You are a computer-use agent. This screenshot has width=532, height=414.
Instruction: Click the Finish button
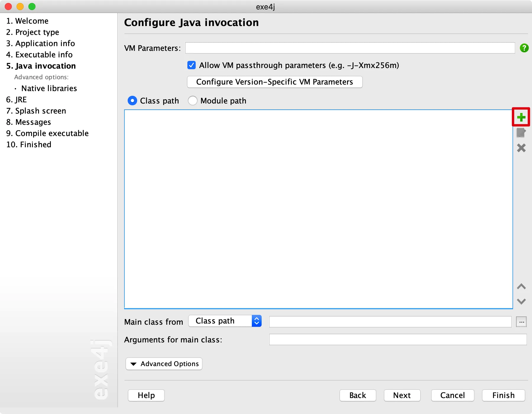503,395
